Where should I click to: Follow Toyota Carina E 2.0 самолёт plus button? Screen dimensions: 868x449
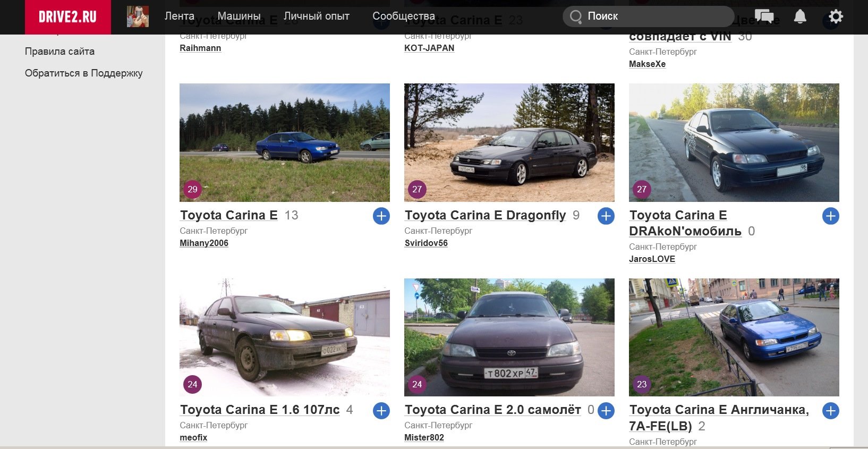coord(606,411)
